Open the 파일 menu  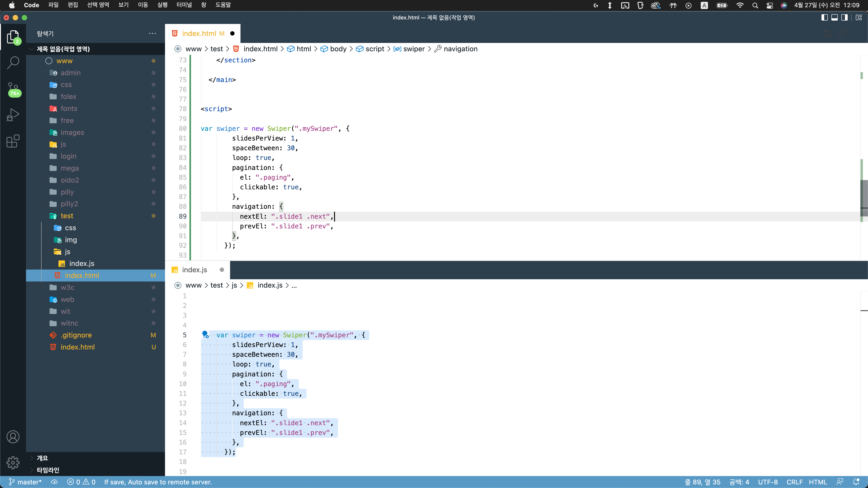click(53, 5)
